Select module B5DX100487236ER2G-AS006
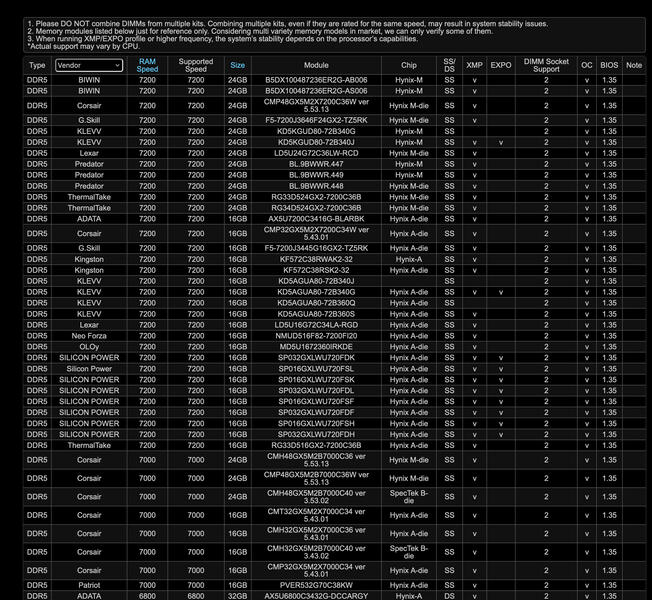 [x=316, y=91]
